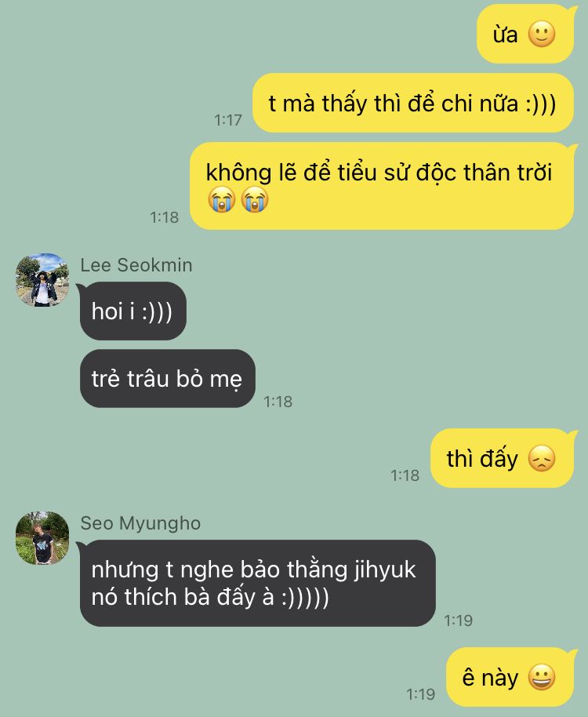Tap the 1:17 timestamp

click(x=228, y=120)
